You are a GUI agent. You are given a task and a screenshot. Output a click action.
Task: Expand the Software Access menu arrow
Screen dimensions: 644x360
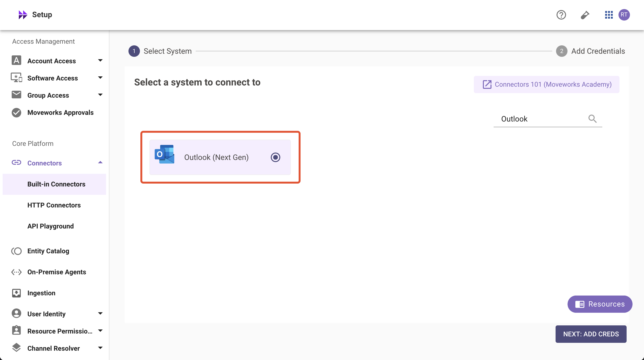point(100,78)
